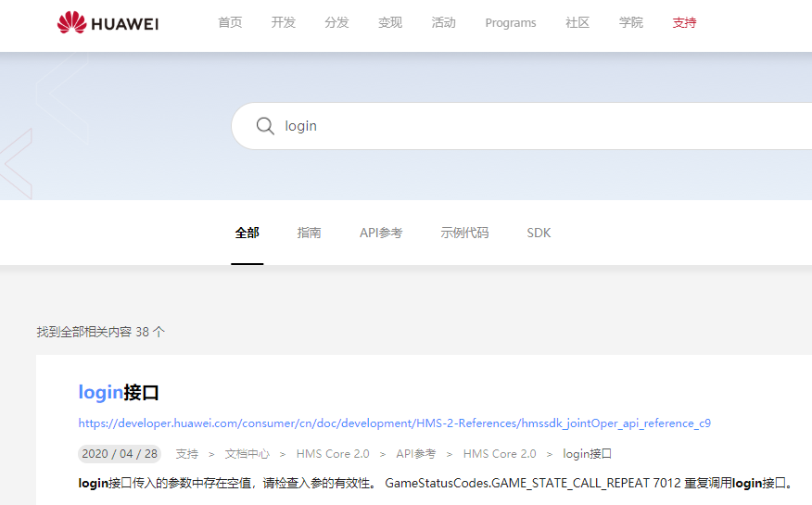The width and height of the screenshot is (812, 505).
Task: Switch to the 指南 tab
Action: 310,233
